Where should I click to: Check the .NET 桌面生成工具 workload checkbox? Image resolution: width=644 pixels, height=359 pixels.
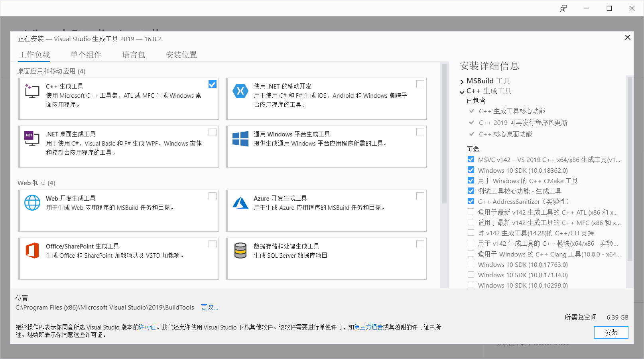click(x=213, y=132)
